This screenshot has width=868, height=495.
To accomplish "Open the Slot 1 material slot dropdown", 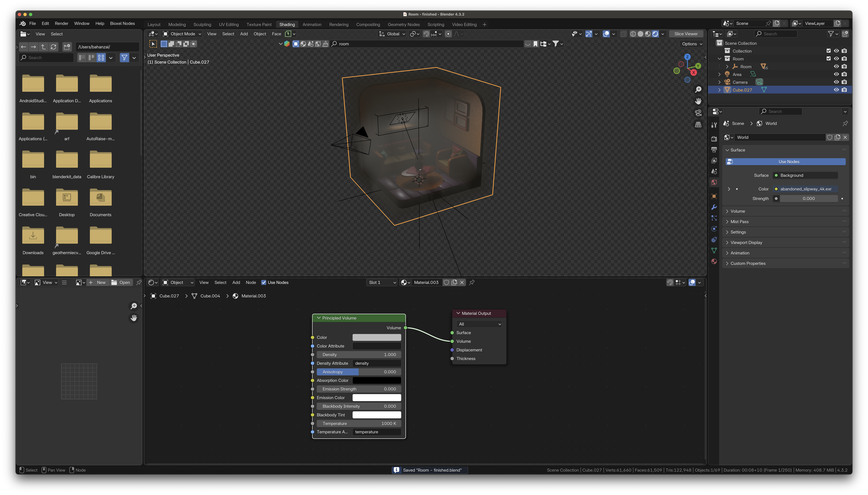I will pyautogui.click(x=382, y=283).
